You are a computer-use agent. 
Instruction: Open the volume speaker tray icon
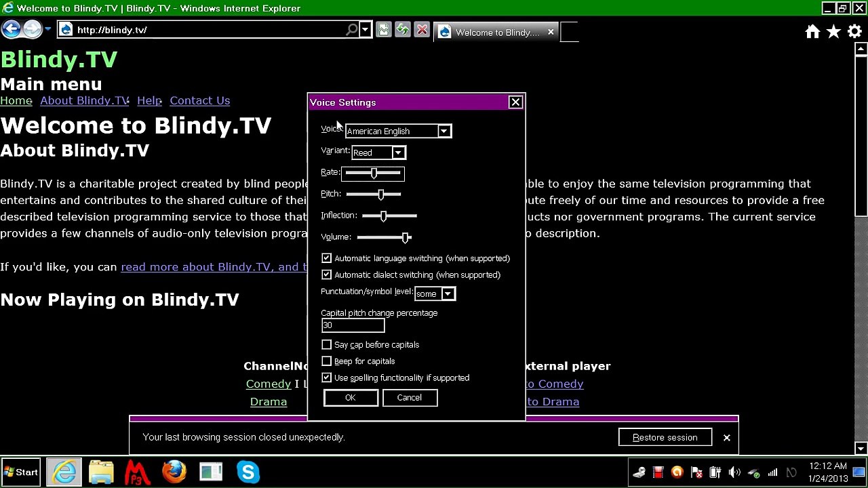[734, 472]
